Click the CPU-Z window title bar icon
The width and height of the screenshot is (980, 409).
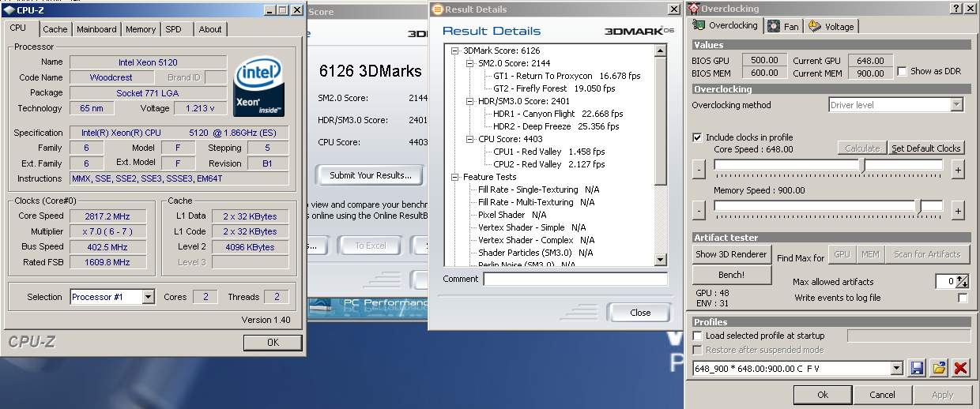point(8,10)
